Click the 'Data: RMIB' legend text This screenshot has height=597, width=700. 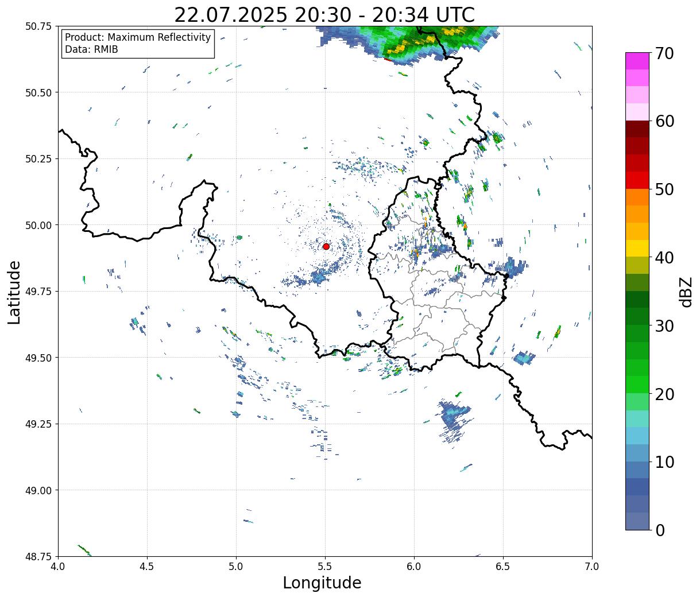[x=91, y=50]
